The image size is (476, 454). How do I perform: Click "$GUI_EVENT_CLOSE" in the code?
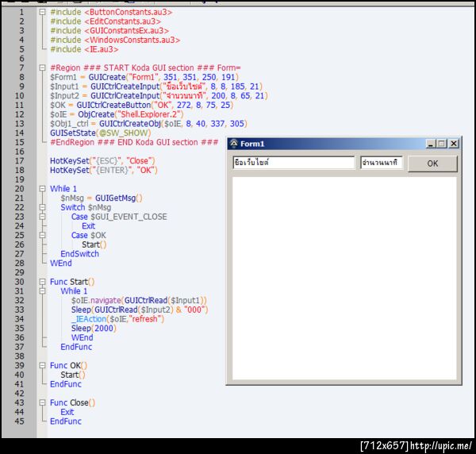click(x=129, y=217)
